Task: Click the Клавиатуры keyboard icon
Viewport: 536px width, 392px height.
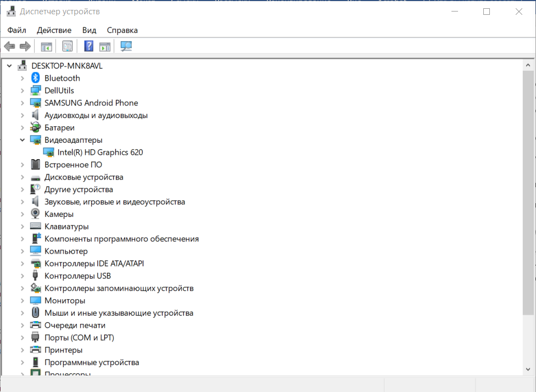Action: click(x=36, y=226)
